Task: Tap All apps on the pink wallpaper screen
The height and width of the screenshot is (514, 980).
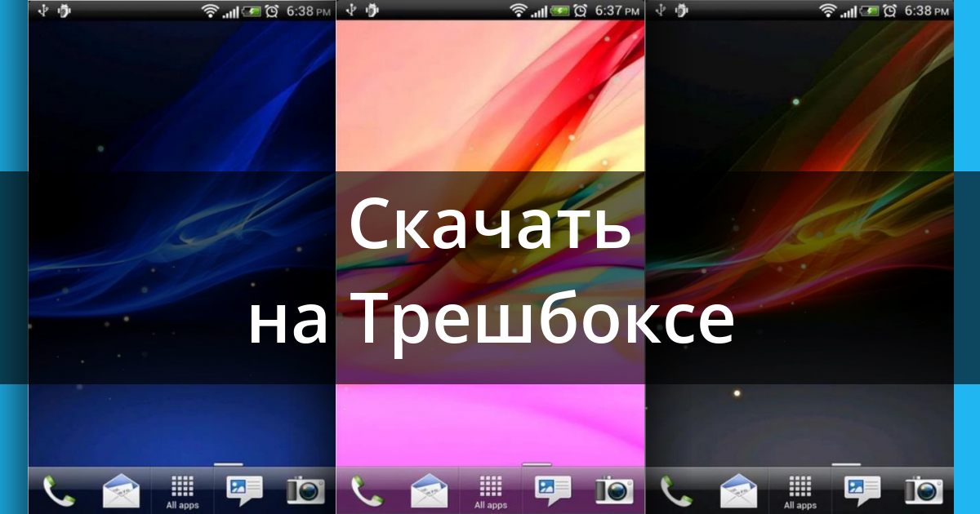Action: tap(491, 491)
